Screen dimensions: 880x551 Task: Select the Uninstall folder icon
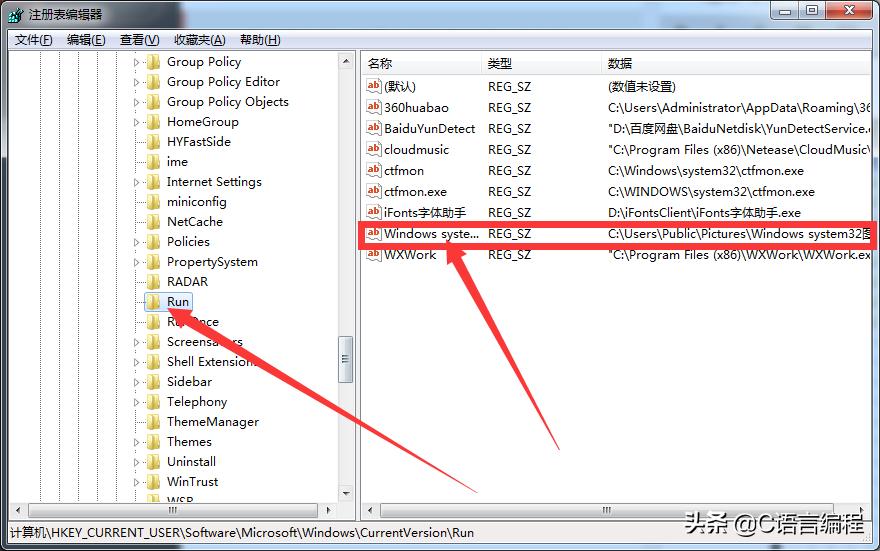tap(153, 462)
